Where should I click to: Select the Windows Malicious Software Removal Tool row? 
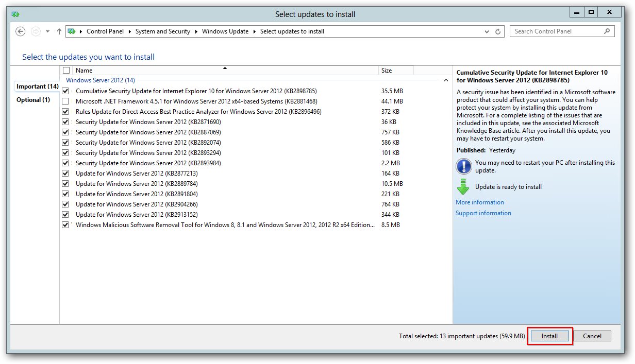(256, 225)
